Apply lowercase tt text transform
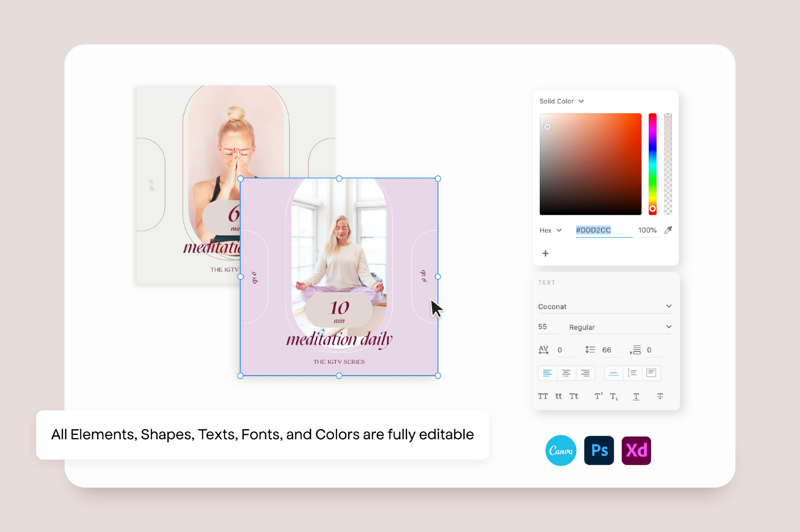This screenshot has height=532, width=800. pyautogui.click(x=559, y=396)
